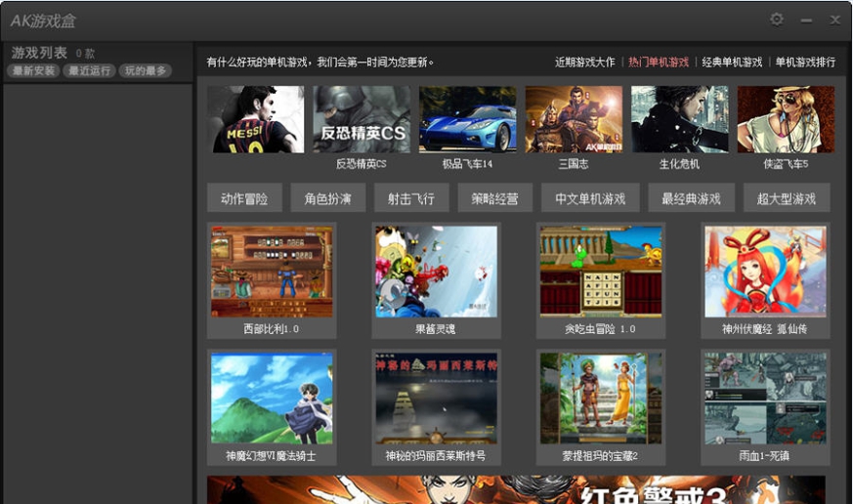Open the 三国志 game image
This screenshot has height=504, width=853.
click(x=574, y=119)
